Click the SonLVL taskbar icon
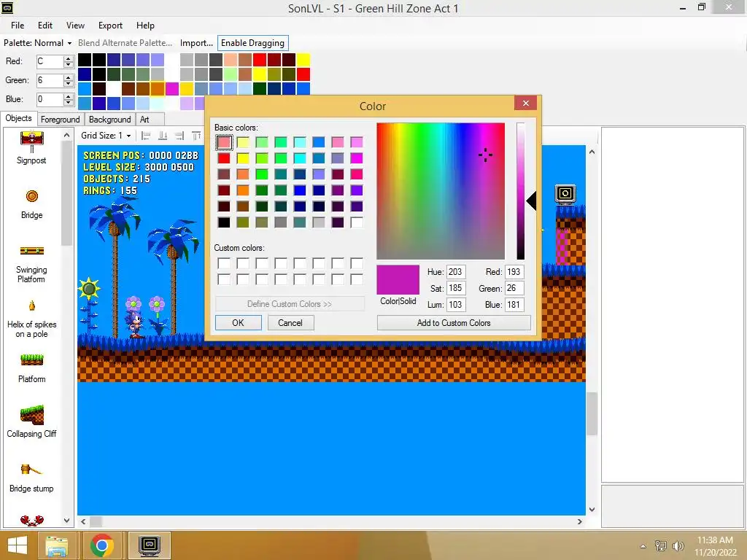Viewport: 747px width, 560px height. 149,545
